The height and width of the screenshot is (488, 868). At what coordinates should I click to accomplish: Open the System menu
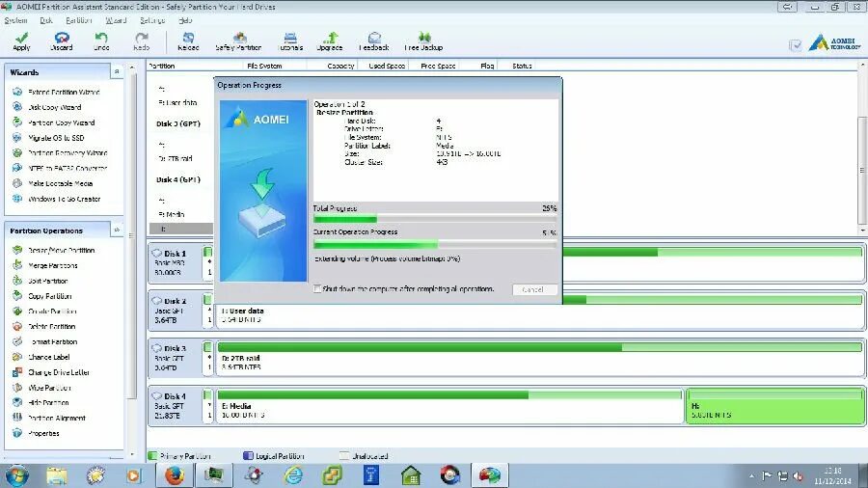tap(15, 20)
